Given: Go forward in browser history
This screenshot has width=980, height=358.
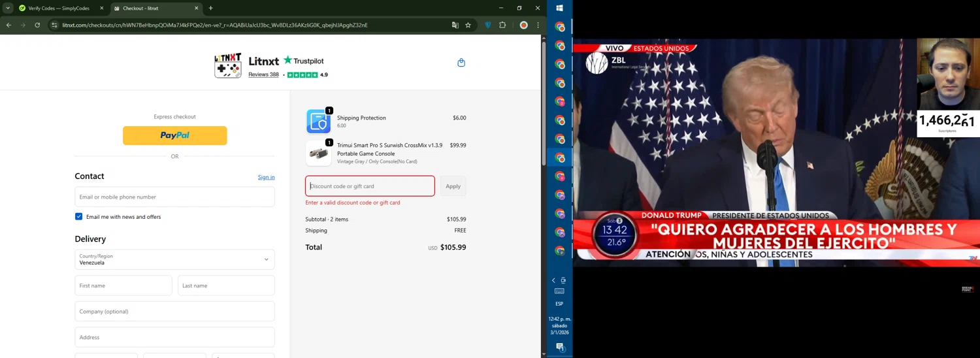Looking at the screenshot, I should 23,25.
